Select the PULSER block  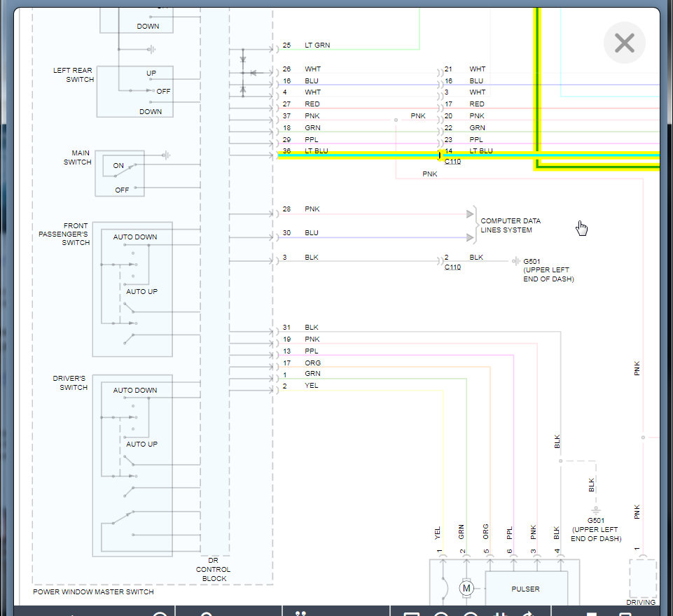(x=526, y=588)
